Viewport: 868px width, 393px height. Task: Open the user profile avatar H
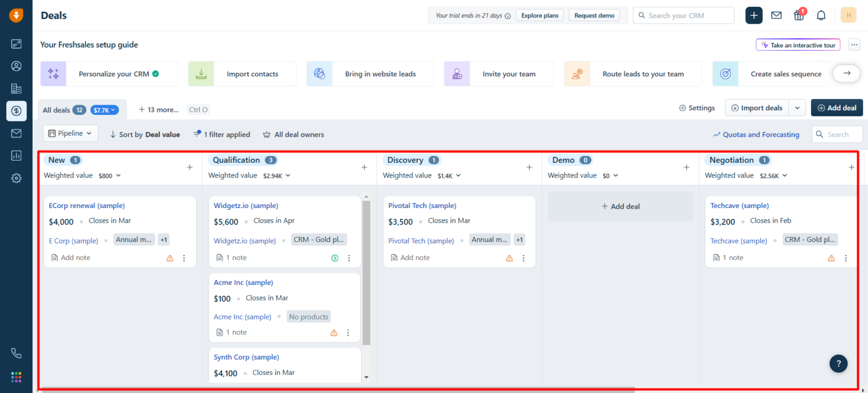[x=848, y=15]
